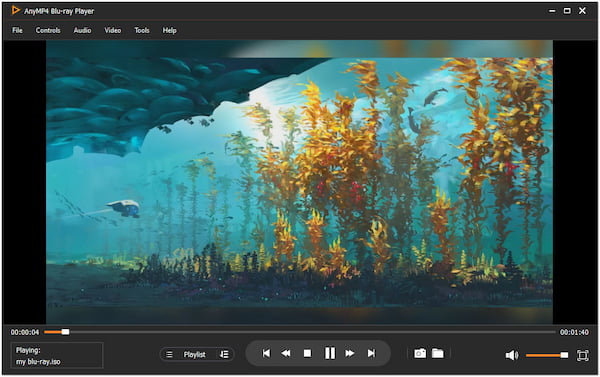600x377 pixels.
Task: Open the Video menu
Action: point(112,30)
